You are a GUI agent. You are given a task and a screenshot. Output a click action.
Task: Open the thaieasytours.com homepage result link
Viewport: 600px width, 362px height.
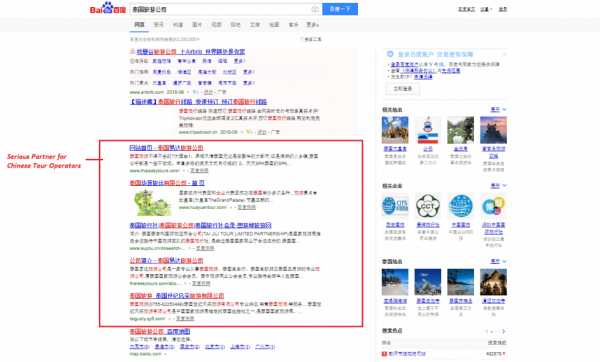(166, 148)
